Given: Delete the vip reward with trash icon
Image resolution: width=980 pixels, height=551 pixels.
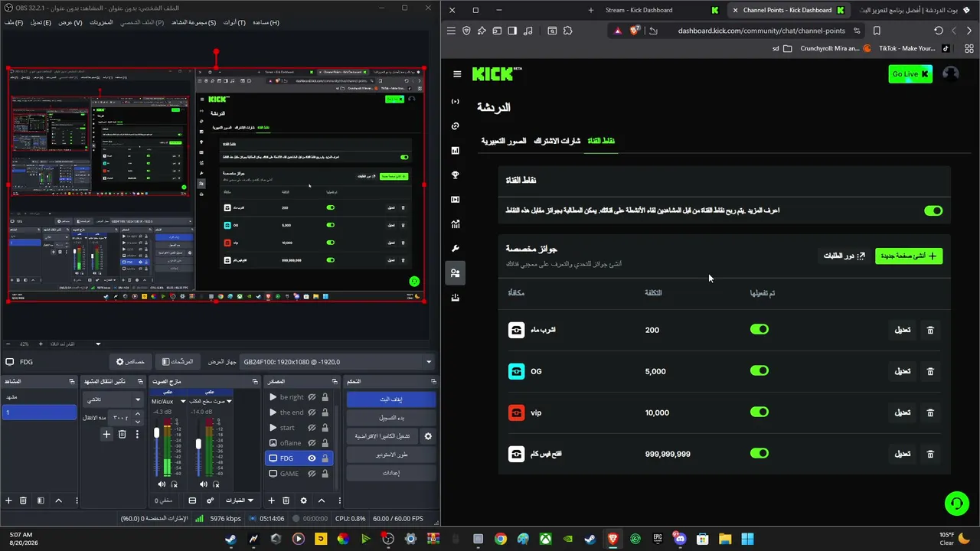Looking at the screenshot, I should click(930, 412).
